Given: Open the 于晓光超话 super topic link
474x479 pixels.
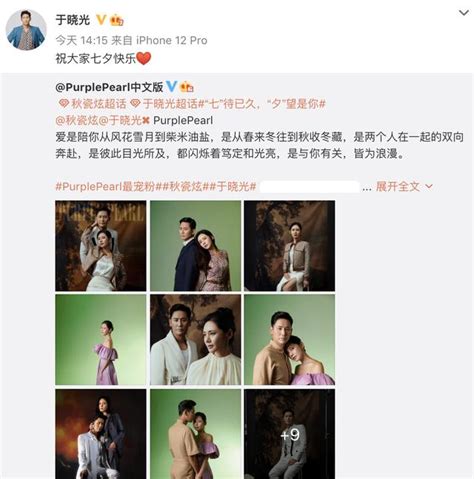Looking at the screenshot, I should (170, 104).
